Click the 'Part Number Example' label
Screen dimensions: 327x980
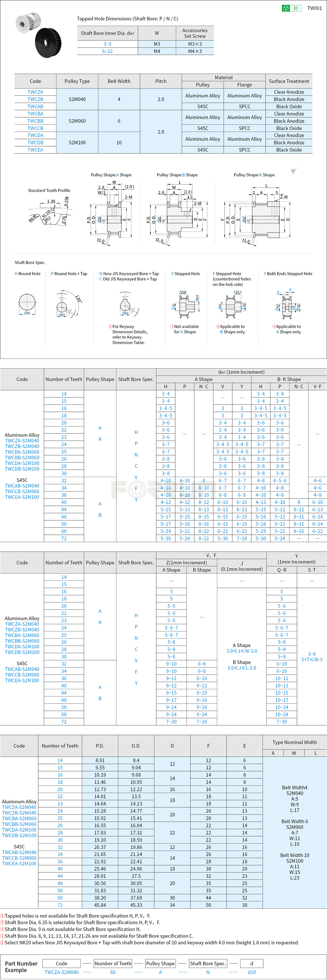pos(21,967)
